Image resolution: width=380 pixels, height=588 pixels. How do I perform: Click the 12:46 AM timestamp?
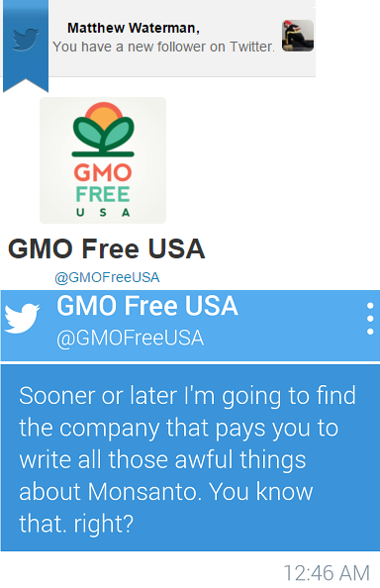click(327, 573)
